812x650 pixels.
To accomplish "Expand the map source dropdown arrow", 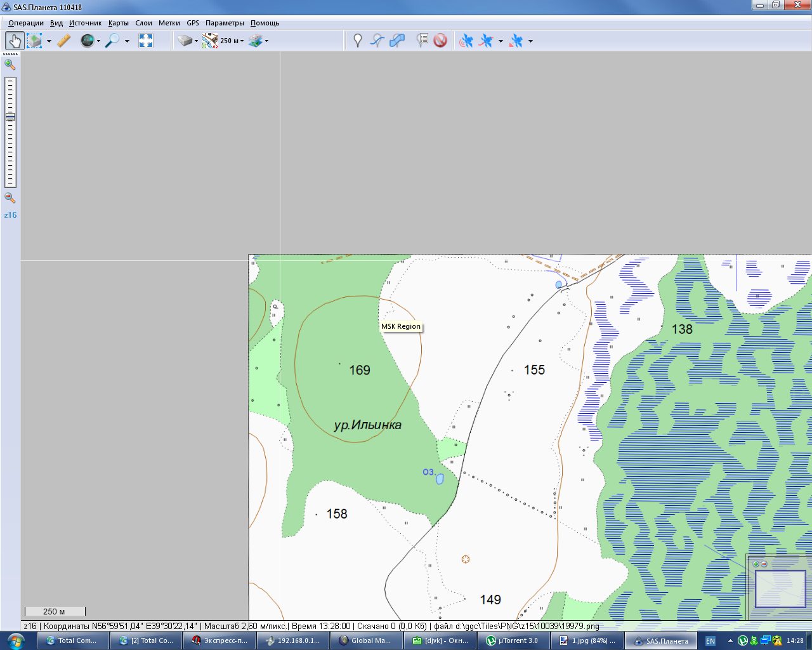I will click(98, 42).
